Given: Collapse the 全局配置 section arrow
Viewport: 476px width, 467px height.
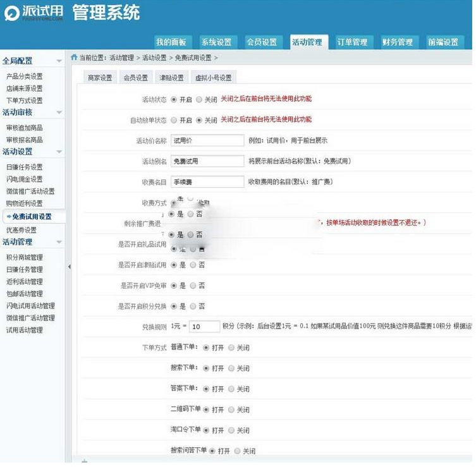Looking at the screenshot, I should pyautogui.click(x=59, y=61).
